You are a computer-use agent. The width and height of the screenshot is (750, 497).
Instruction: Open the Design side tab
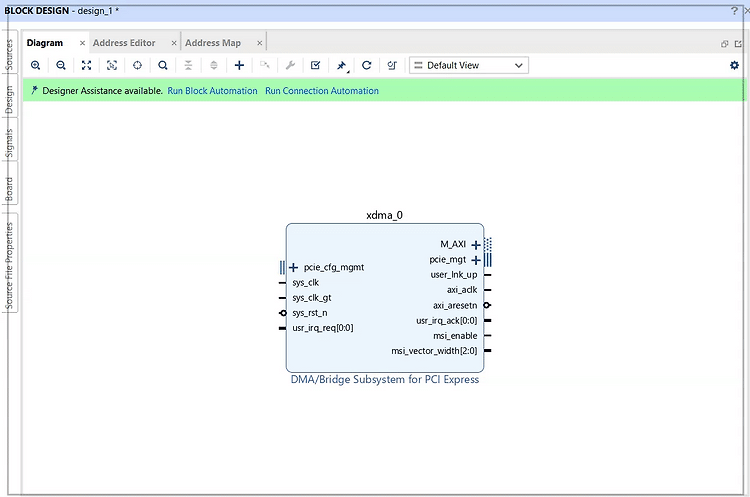(x=9, y=98)
